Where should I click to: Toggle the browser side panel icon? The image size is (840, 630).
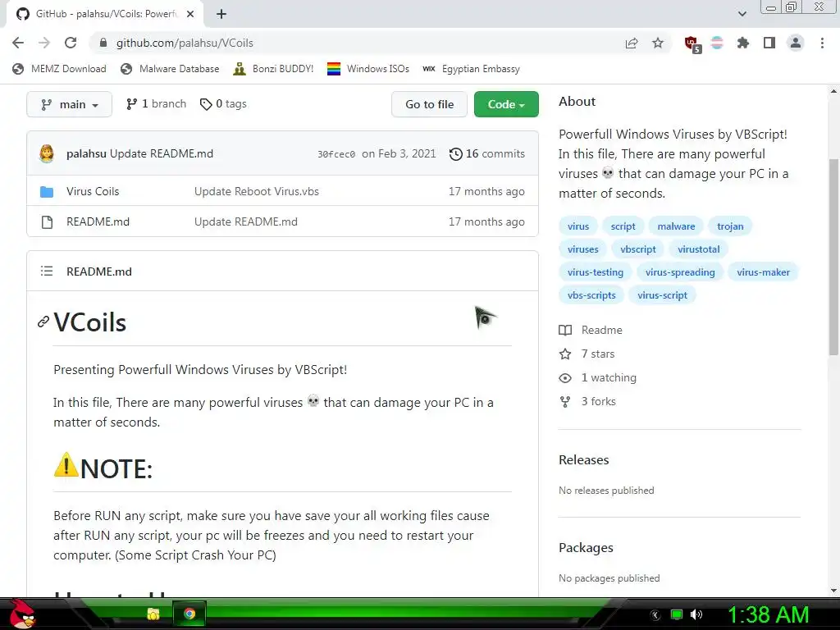click(769, 43)
